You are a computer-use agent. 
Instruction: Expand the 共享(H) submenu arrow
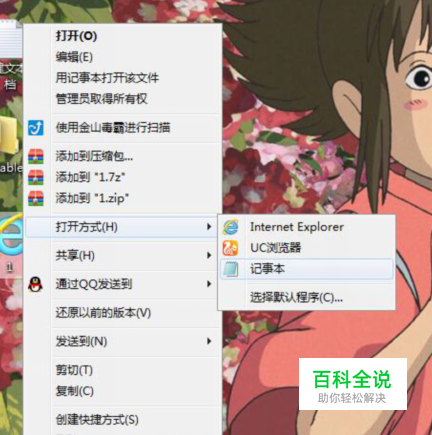tap(209, 256)
